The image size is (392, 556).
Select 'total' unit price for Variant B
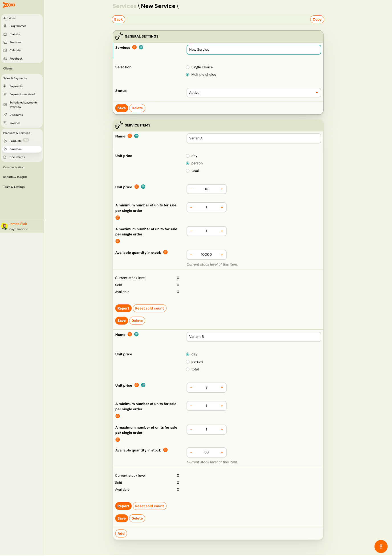tap(188, 370)
